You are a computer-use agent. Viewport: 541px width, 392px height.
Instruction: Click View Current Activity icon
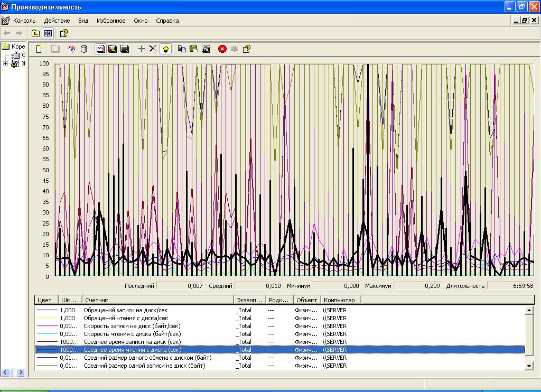pyautogui.click(x=72, y=49)
